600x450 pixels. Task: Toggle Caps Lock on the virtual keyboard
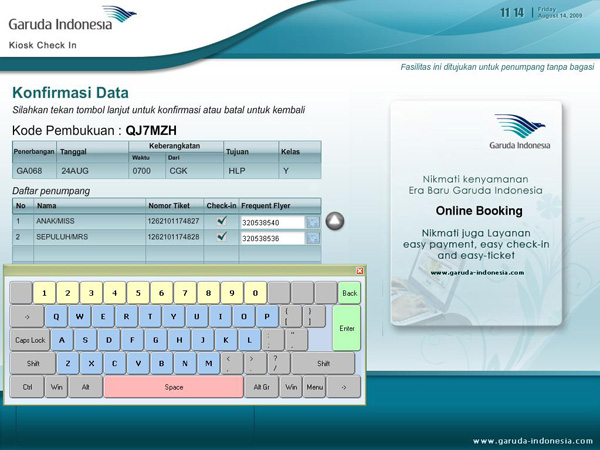(x=30, y=340)
